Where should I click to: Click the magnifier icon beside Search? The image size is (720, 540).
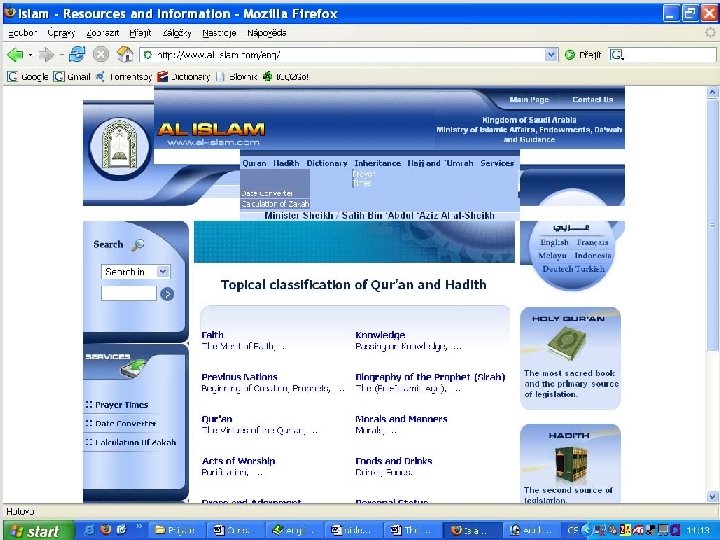[137, 245]
